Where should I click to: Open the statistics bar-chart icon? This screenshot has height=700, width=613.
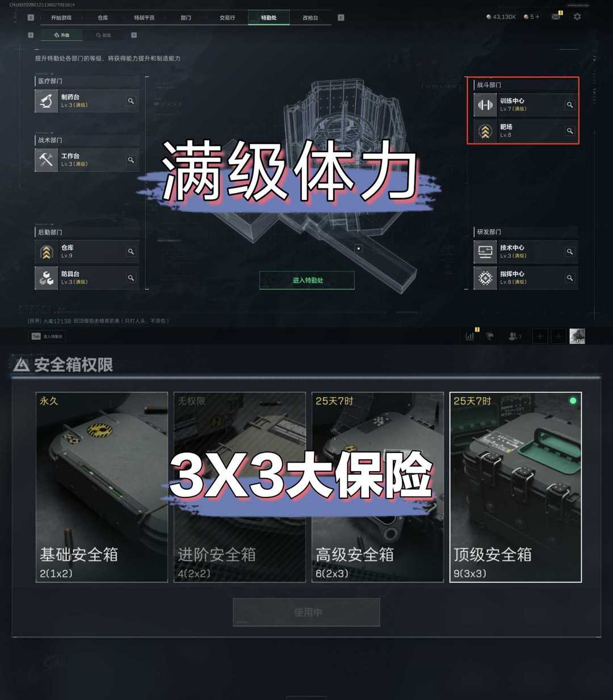pyautogui.click(x=471, y=336)
